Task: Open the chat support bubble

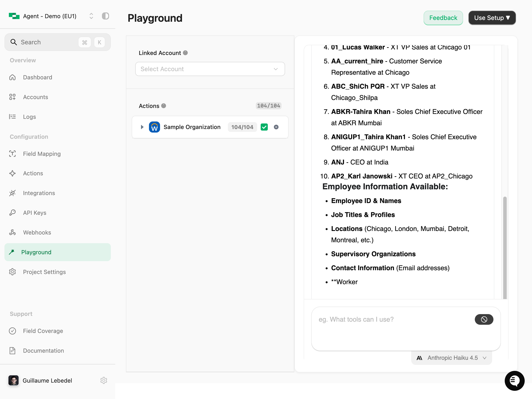Action: (514, 381)
